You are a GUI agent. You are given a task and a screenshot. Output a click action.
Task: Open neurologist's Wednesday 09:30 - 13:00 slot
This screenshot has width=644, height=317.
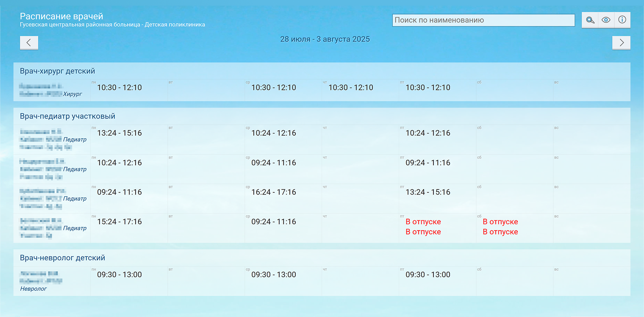[274, 275]
